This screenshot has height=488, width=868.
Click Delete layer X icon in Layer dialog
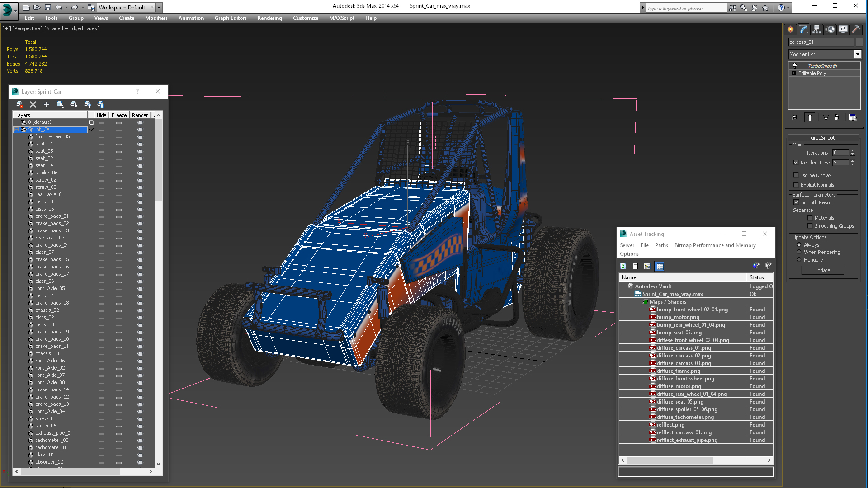coord(33,104)
